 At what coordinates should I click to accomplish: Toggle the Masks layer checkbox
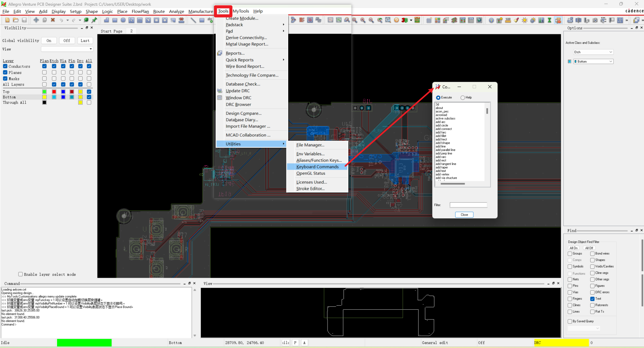5,79
